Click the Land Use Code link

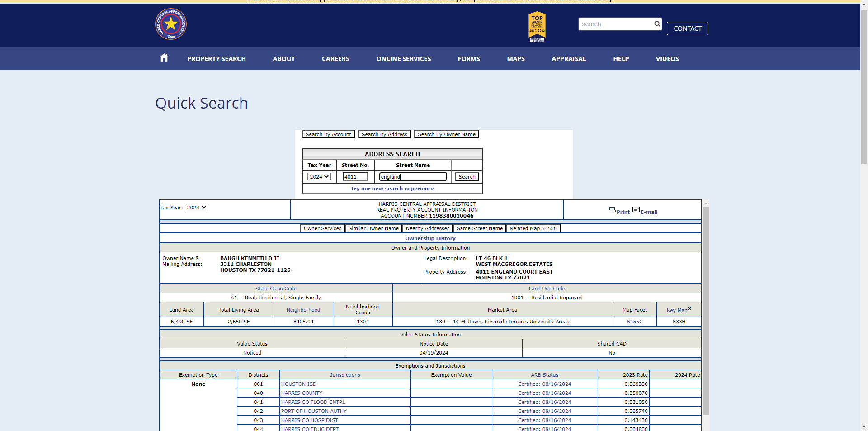point(547,289)
